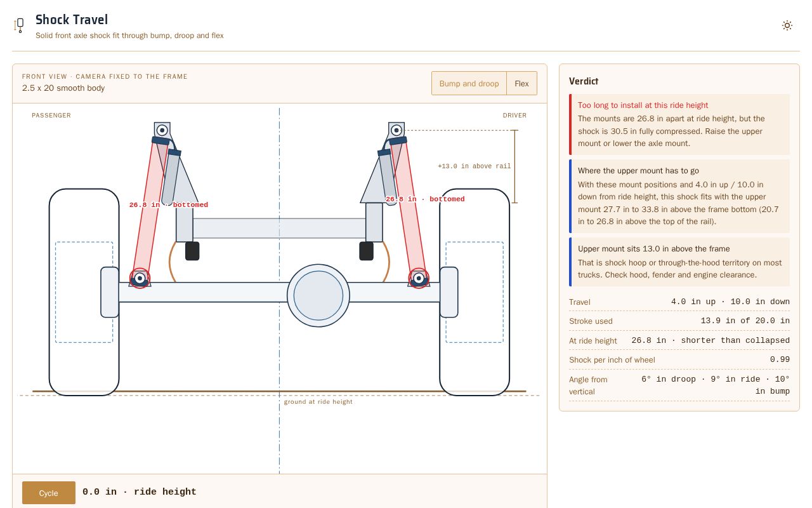812x508 pixels.
Task: Click the Stroke used row value
Action: click(x=745, y=321)
